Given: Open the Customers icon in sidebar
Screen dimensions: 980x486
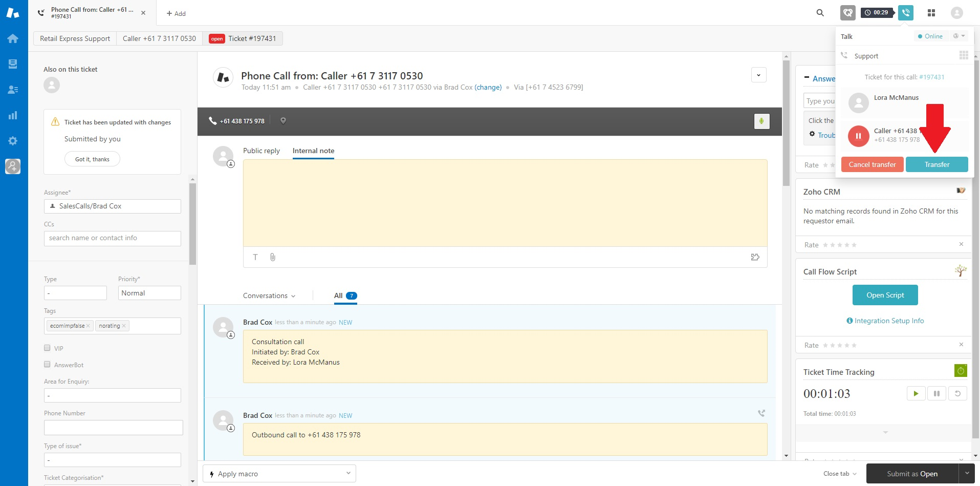Looking at the screenshot, I should click(13, 90).
